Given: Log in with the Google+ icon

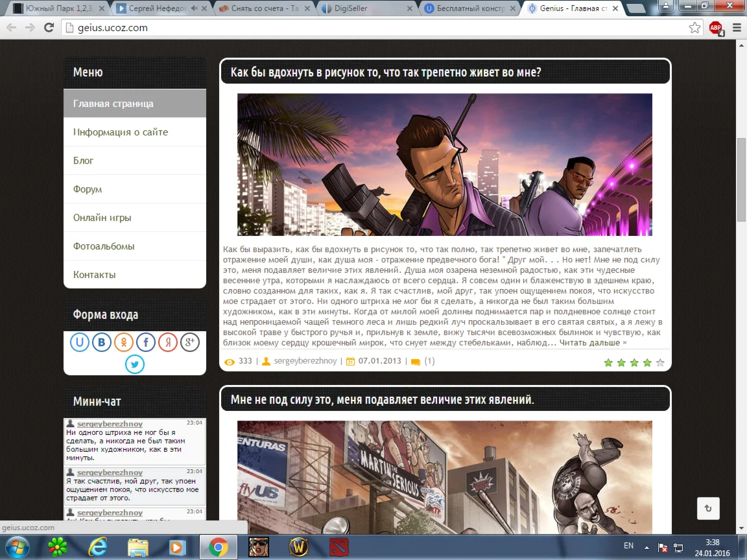Looking at the screenshot, I should pyautogui.click(x=189, y=342).
